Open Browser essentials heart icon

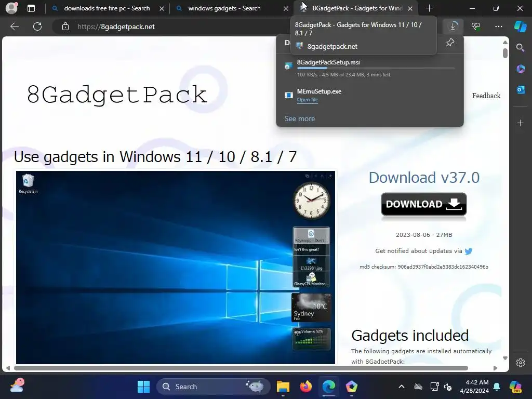click(476, 26)
